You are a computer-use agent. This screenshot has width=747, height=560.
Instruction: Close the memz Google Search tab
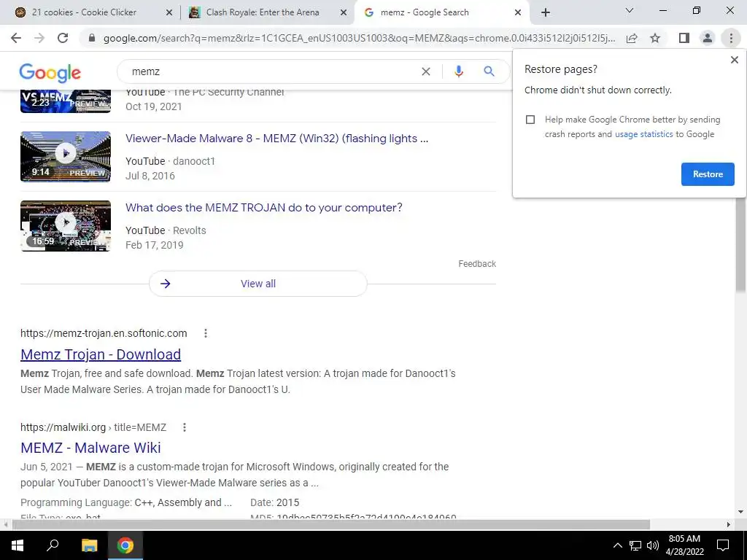coord(518,12)
